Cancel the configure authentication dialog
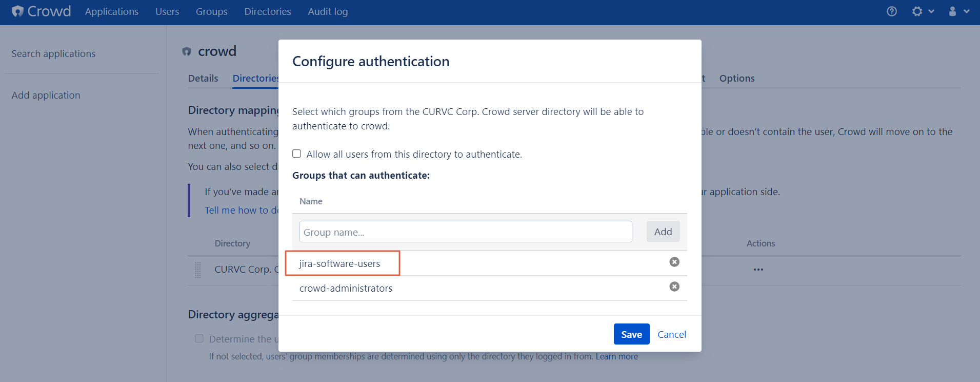 pyautogui.click(x=672, y=334)
